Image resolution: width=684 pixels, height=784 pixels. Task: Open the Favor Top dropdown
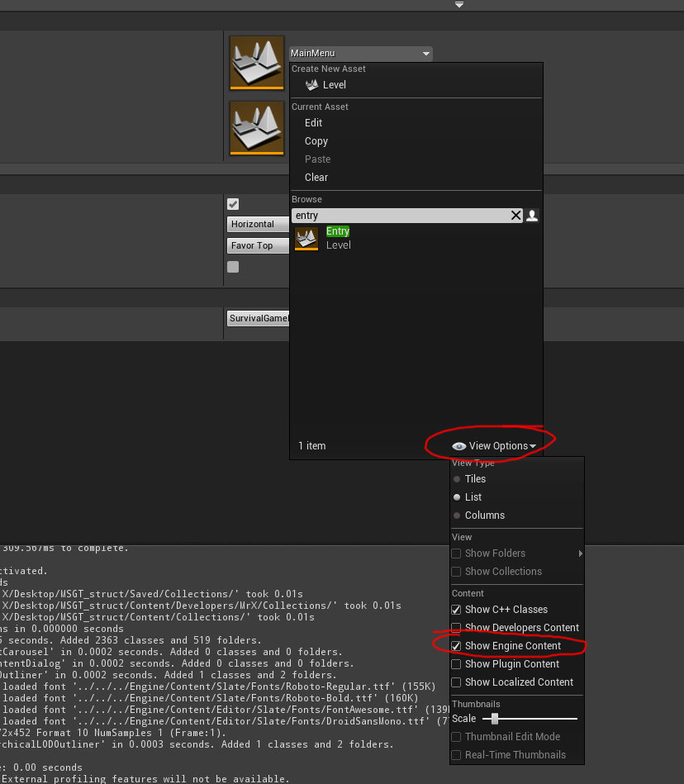(x=258, y=246)
